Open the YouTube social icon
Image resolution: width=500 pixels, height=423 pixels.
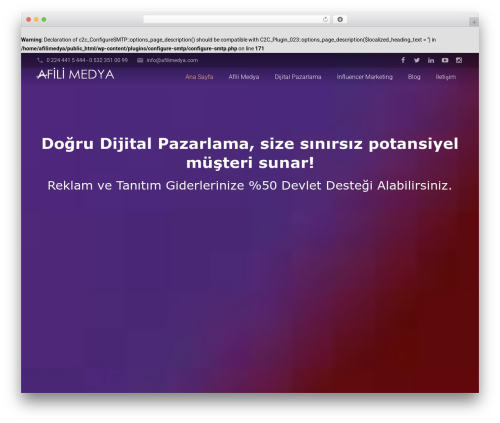pyautogui.click(x=445, y=60)
